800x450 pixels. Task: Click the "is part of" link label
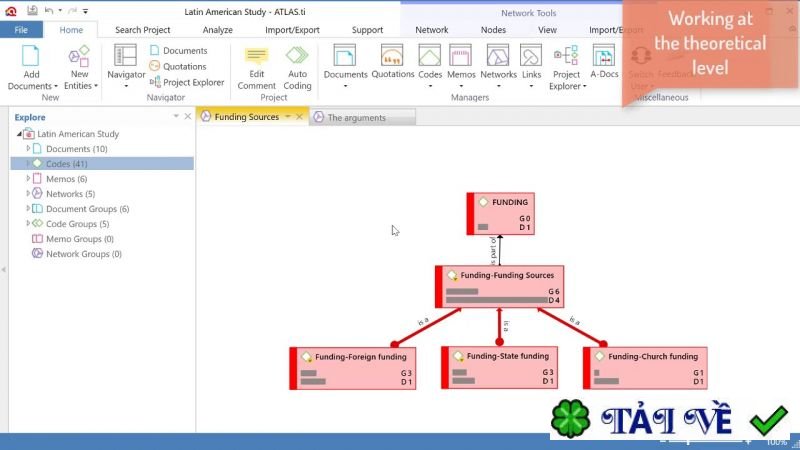click(493, 251)
